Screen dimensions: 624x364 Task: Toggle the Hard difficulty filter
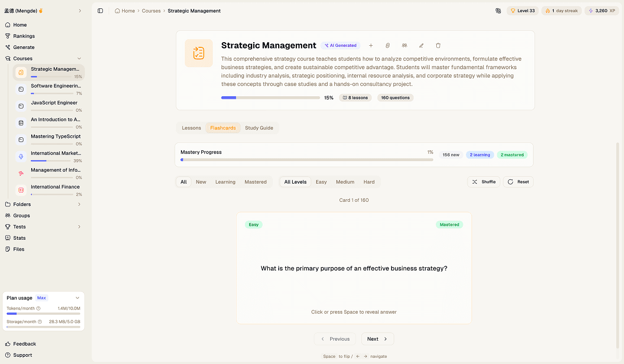[x=369, y=181]
